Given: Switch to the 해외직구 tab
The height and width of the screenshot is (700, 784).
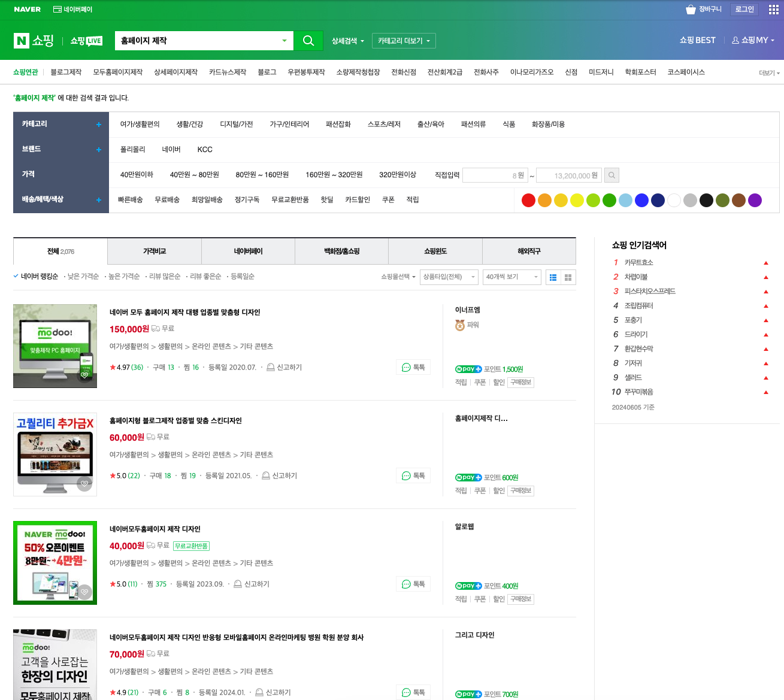Looking at the screenshot, I should [529, 251].
